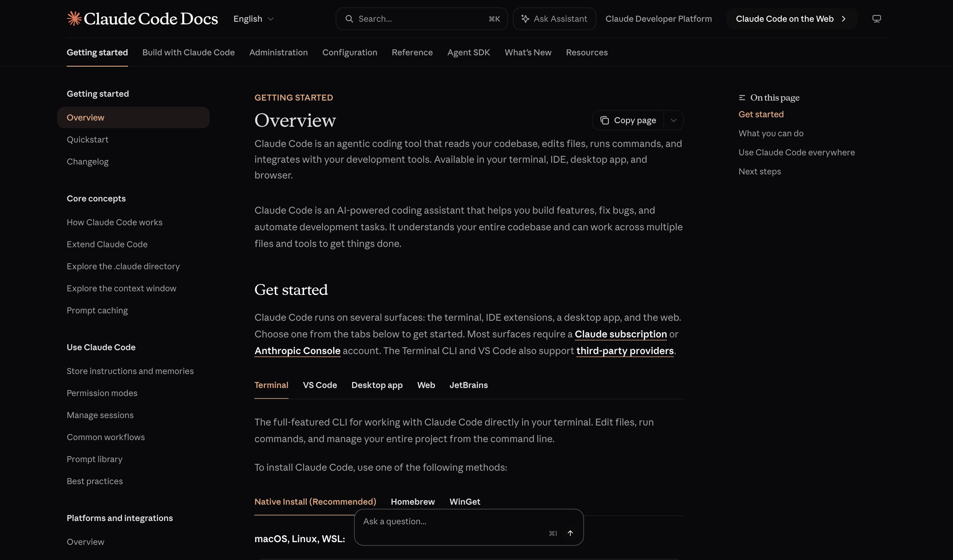Open the third-party providers link
The width and height of the screenshot is (953, 560).
click(x=625, y=351)
